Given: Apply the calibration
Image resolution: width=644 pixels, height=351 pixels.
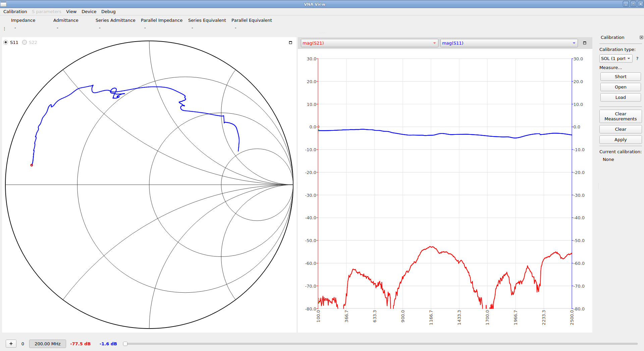Looking at the screenshot, I should [x=621, y=139].
